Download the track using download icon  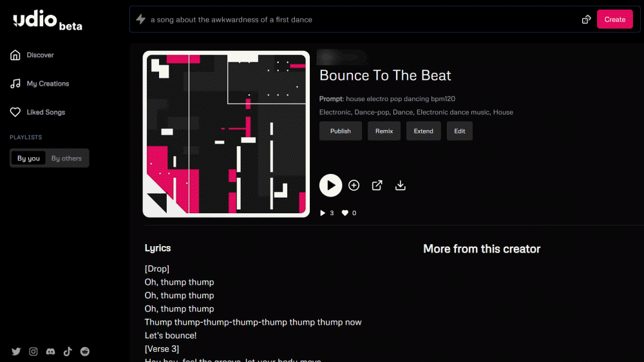click(401, 186)
